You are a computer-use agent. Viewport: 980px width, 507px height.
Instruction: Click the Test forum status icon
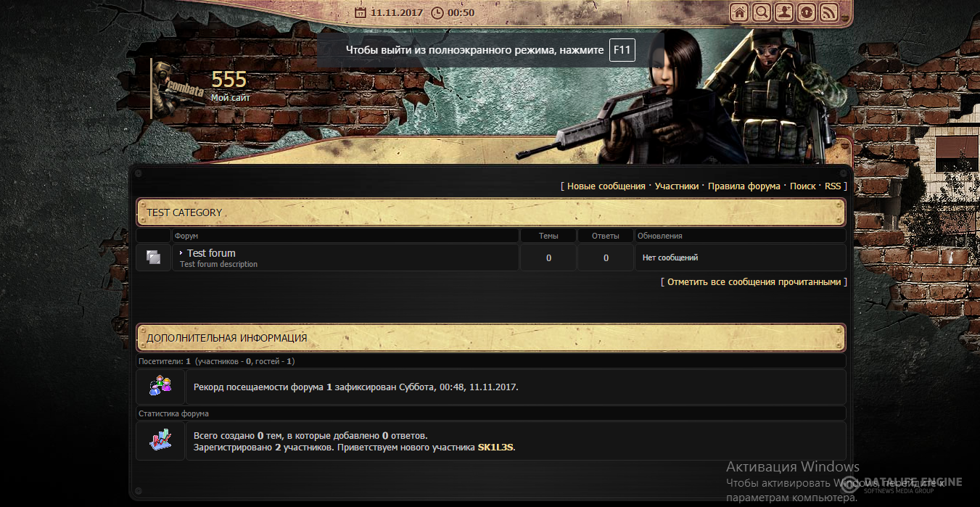point(153,257)
